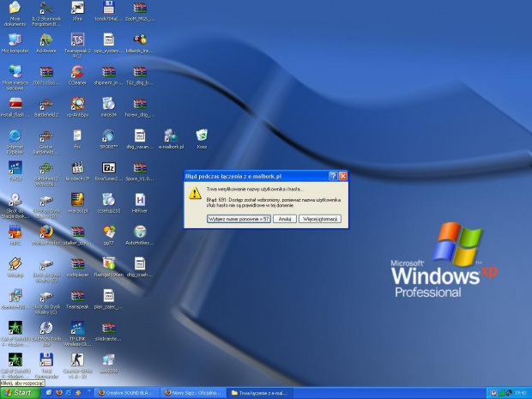Select the billiards desktop icon
Screen dimensions: 532x399
coord(140,44)
